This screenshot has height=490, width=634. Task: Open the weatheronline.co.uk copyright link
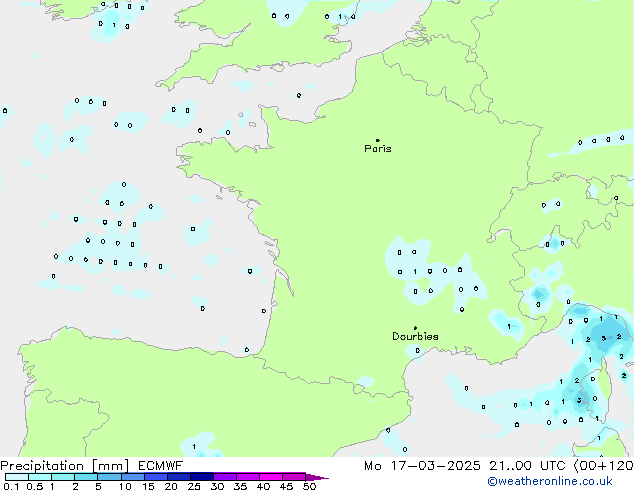(x=550, y=481)
